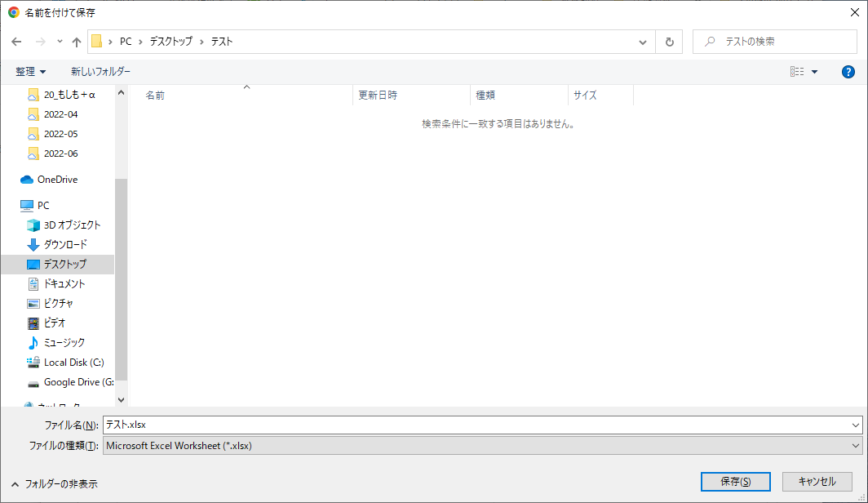Click the navigation pane scrollbar thumb
This screenshot has height=503, width=868.
pos(122,280)
